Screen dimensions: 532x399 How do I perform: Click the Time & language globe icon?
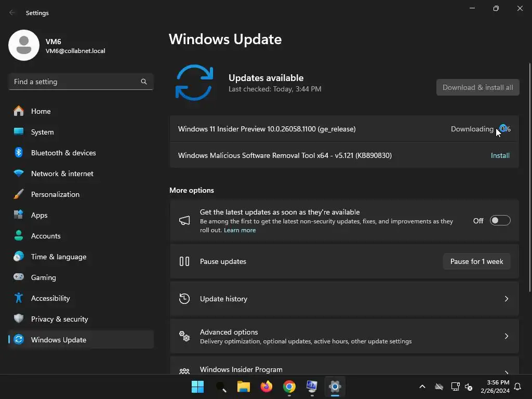[19, 257]
